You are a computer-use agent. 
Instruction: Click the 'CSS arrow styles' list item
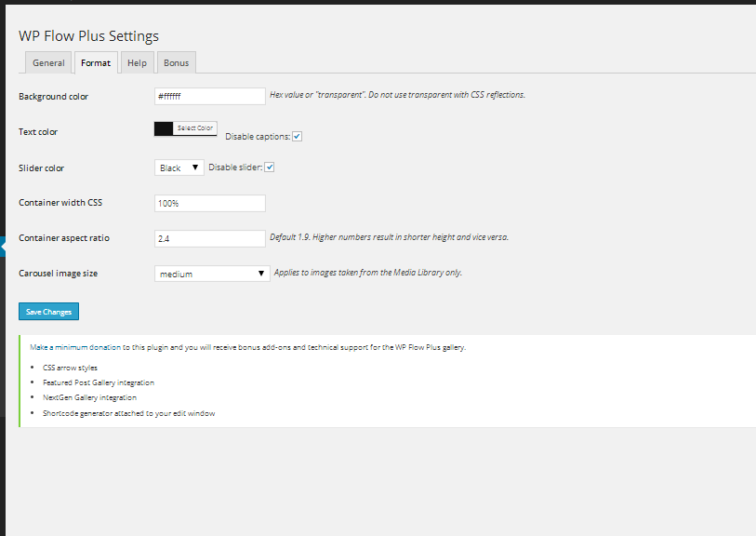pos(70,368)
